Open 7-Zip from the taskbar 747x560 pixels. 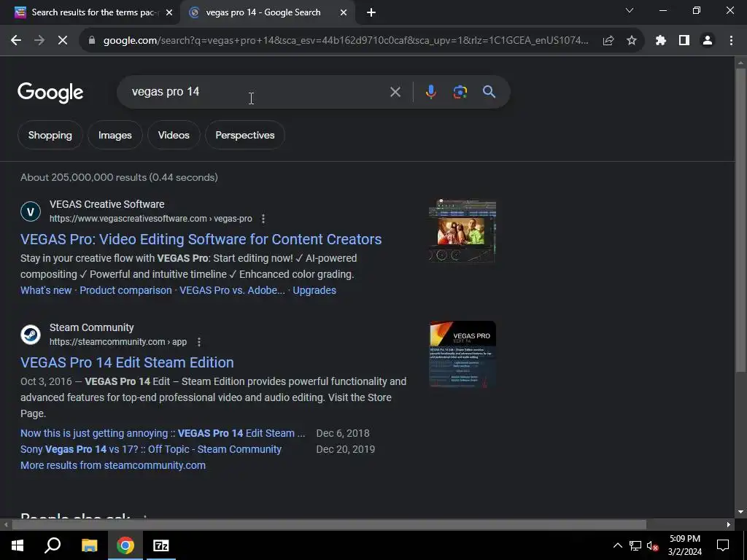click(x=161, y=545)
